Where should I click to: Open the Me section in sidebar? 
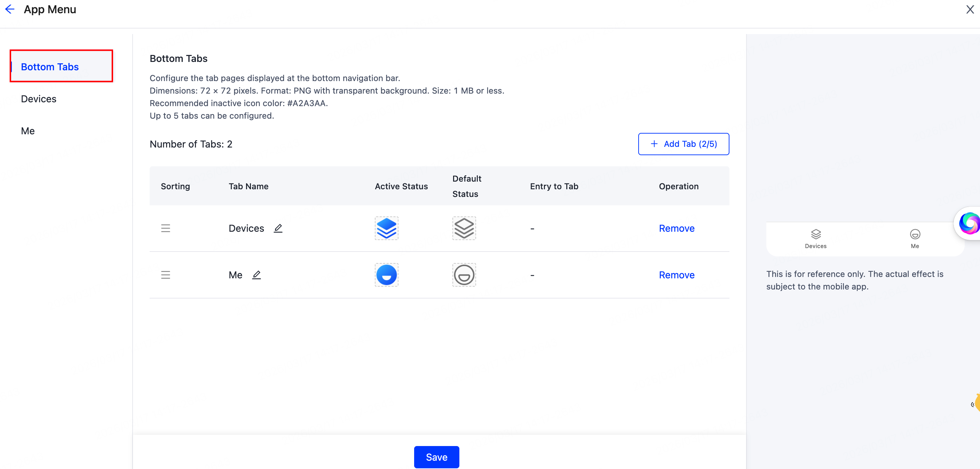click(x=28, y=131)
